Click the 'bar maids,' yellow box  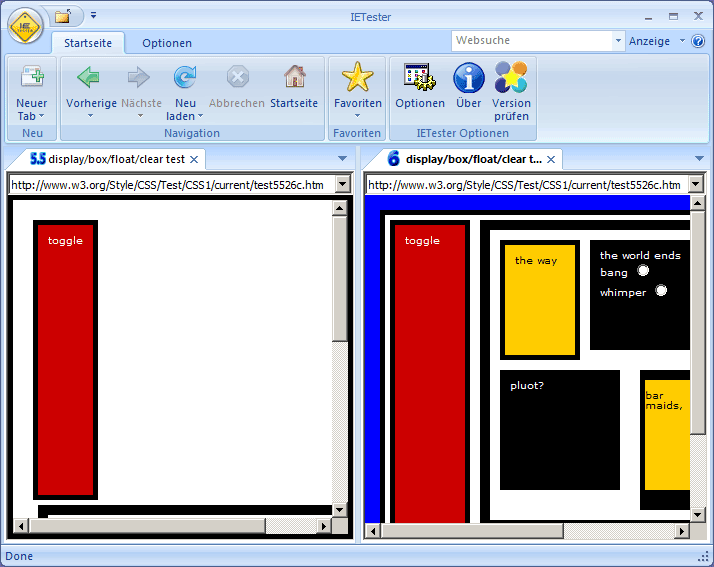667,435
